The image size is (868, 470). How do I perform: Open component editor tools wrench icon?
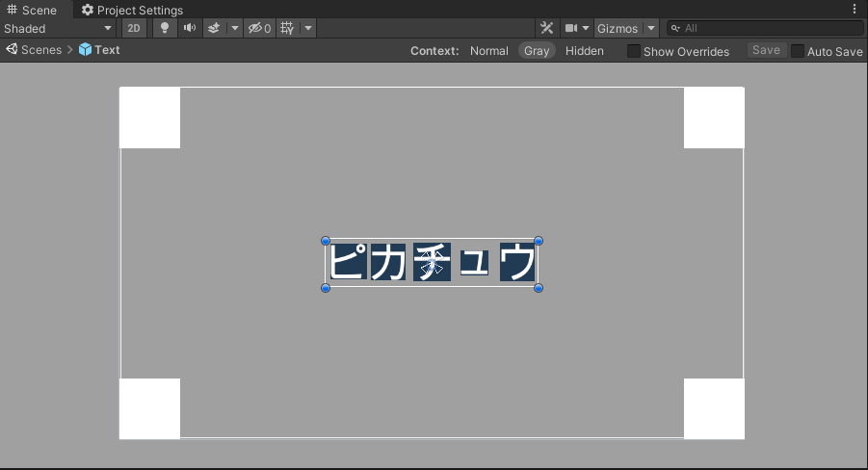(547, 28)
